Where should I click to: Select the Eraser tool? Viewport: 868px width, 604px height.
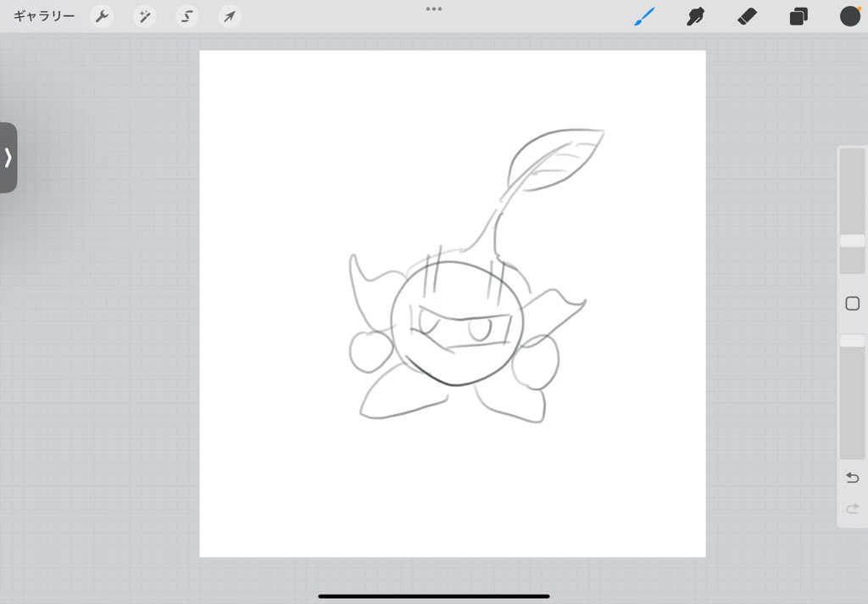pyautogui.click(x=747, y=17)
